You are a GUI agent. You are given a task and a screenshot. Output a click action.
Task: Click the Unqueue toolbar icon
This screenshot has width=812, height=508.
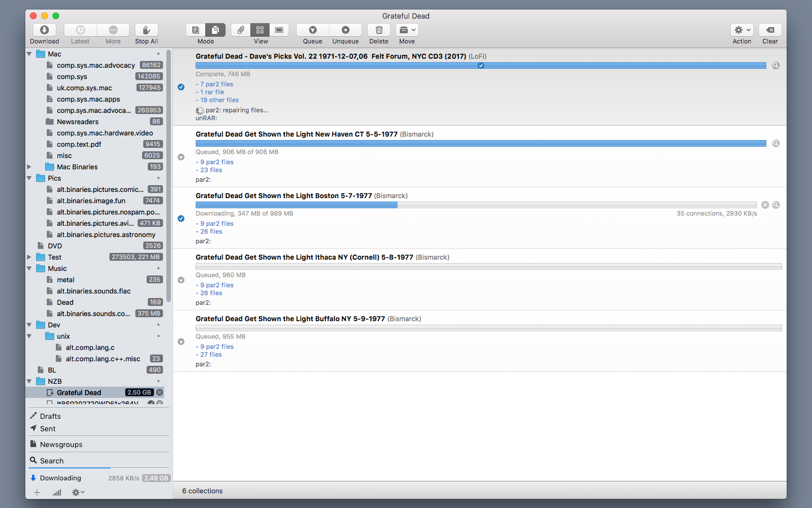(346, 30)
